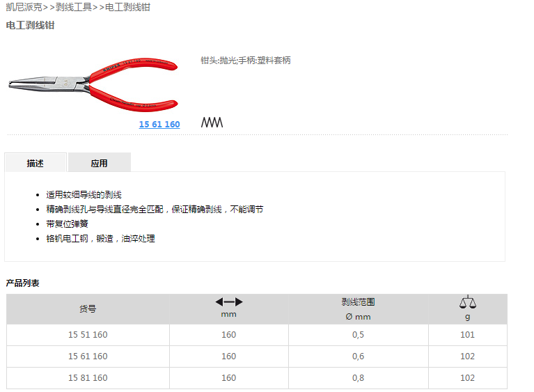Image resolution: width=534 pixels, height=392 pixels.
Task: Click the bullet 带复位弹簧
Action: pos(67,224)
